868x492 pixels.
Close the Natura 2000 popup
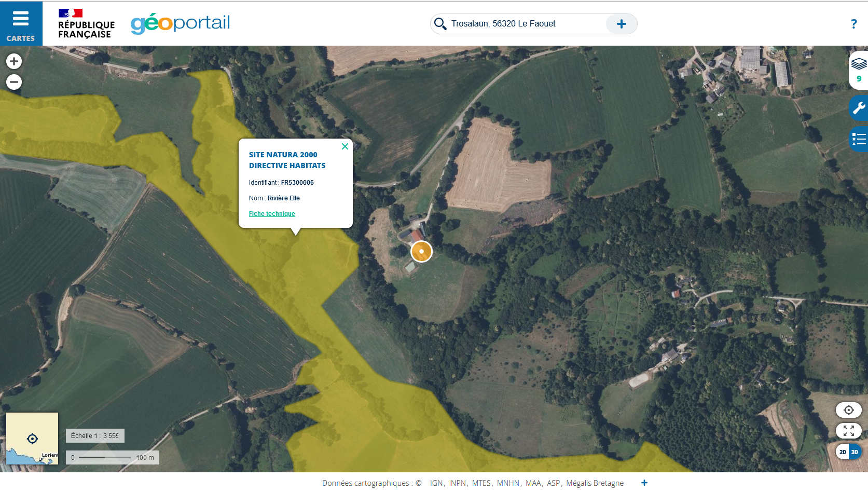345,146
